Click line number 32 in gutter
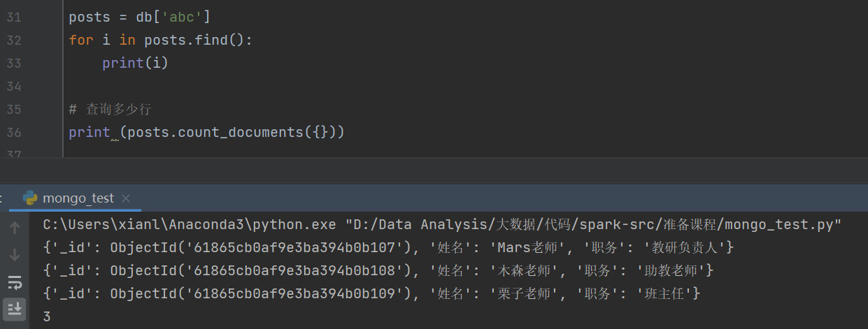868x329 pixels. pos(14,40)
